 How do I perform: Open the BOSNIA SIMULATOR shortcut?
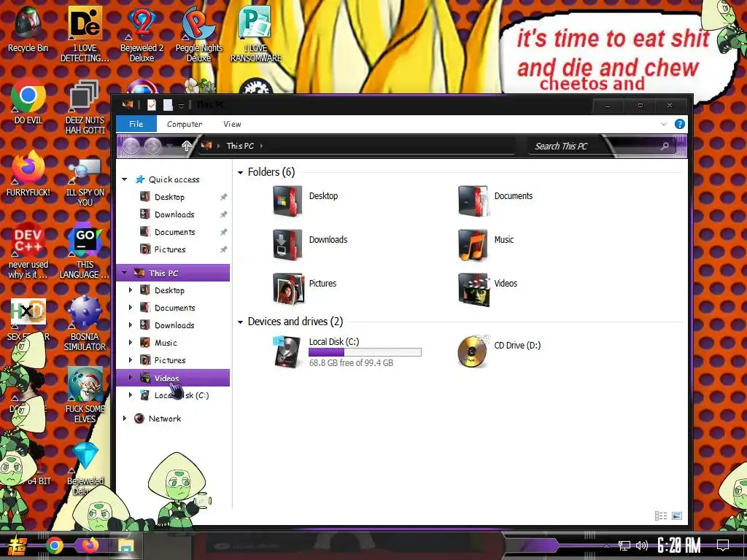85,323
